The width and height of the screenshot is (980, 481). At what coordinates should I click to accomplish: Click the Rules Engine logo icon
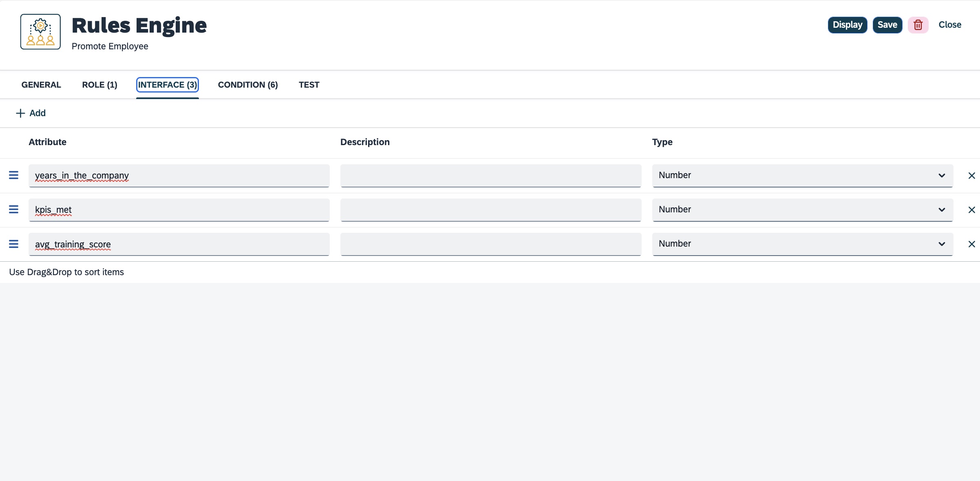40,31
